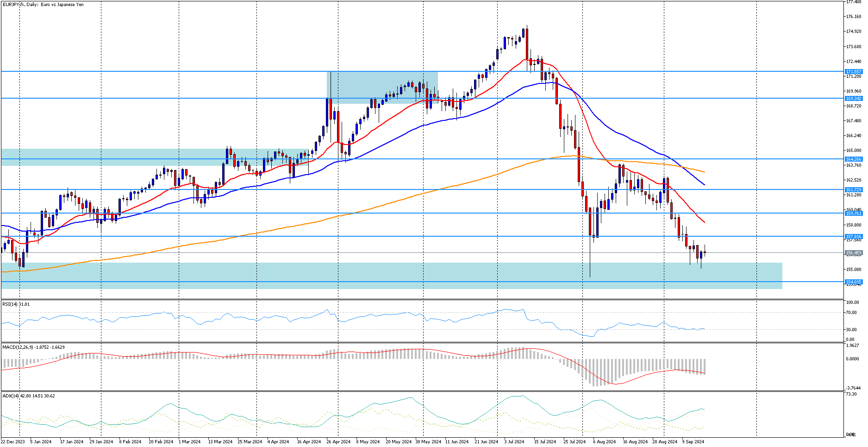Select the 157.816 horizontal level price tag
The height and width of the screenshot is (447, 868).
[854, 237]
